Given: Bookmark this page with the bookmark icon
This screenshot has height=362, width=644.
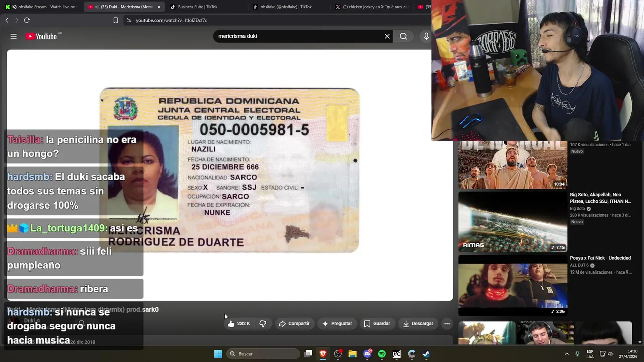Looking at the screenshot, I should click(x=116, y=20).
